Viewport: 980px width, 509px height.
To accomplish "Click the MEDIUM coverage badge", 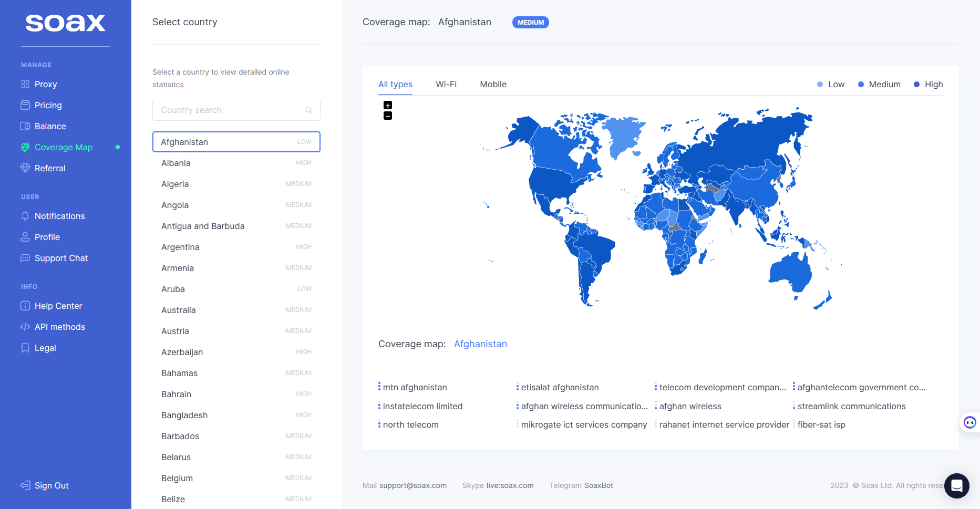I will pos(531,23).
